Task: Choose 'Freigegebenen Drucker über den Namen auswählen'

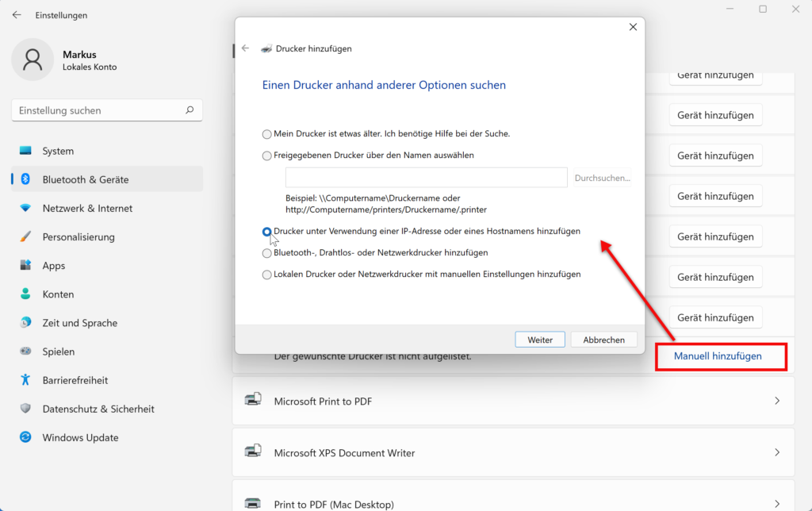Action: [x=266, y=156]
